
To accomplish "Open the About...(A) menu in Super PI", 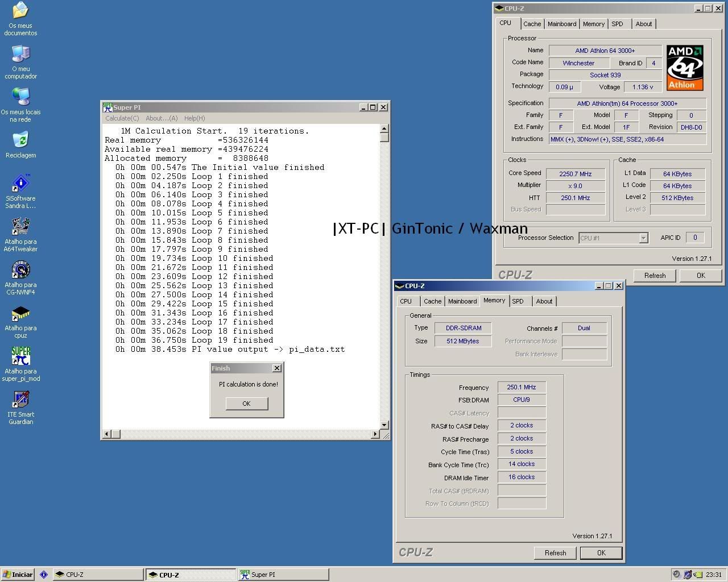I will 162,118.
